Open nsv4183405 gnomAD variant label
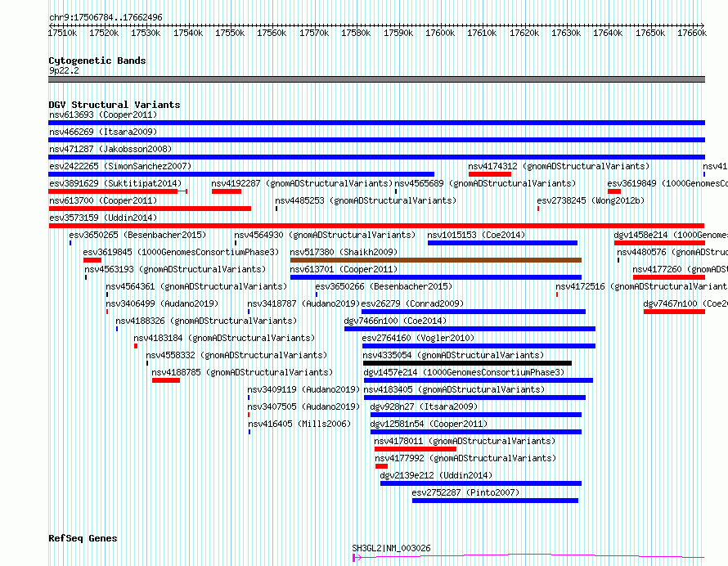The width and height of the screenshot is (728, 566). [x=455, y=389]
